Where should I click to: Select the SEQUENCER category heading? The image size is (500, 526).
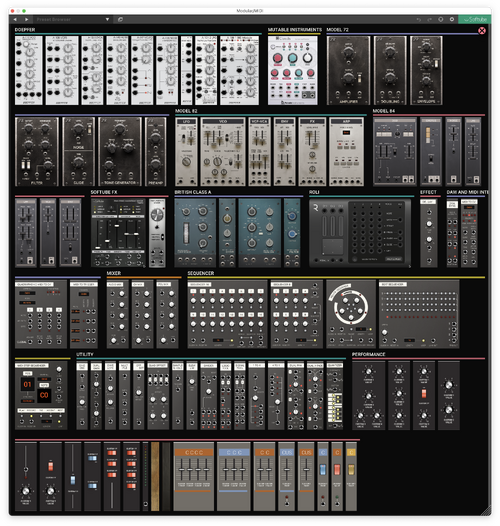pos(201,273)
